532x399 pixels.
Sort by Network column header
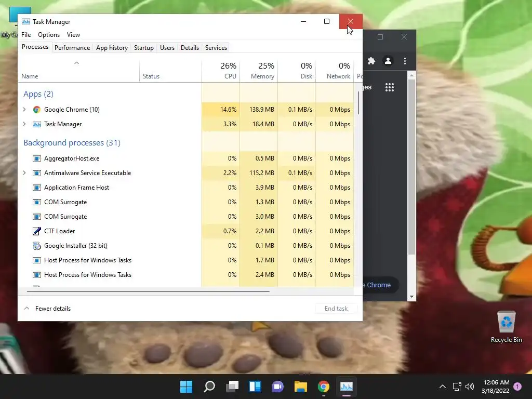point(335,71)
